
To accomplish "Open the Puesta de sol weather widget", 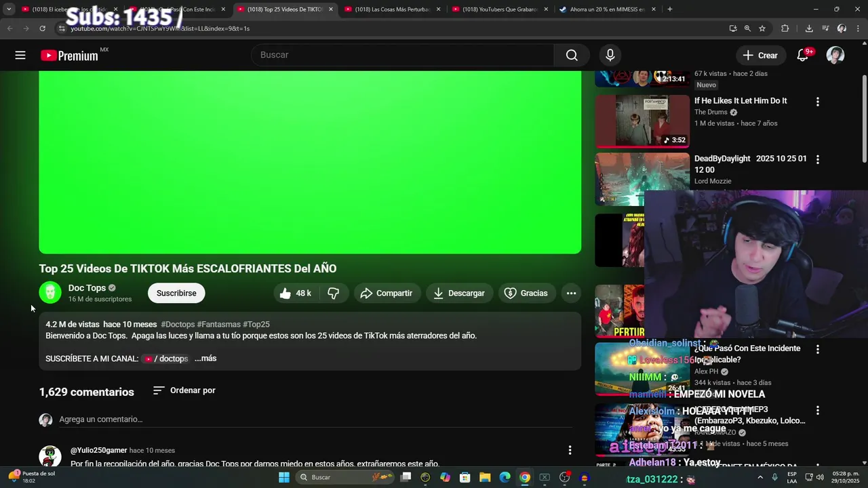I will (31, 477).
